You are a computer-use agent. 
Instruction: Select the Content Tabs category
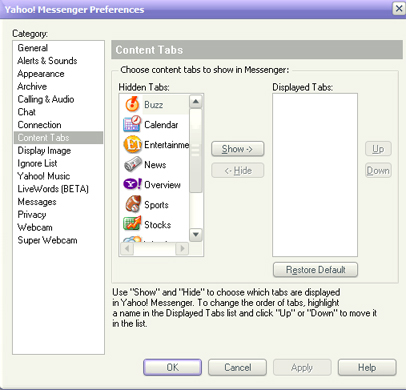pyautogui.click(x=58, y=138)
